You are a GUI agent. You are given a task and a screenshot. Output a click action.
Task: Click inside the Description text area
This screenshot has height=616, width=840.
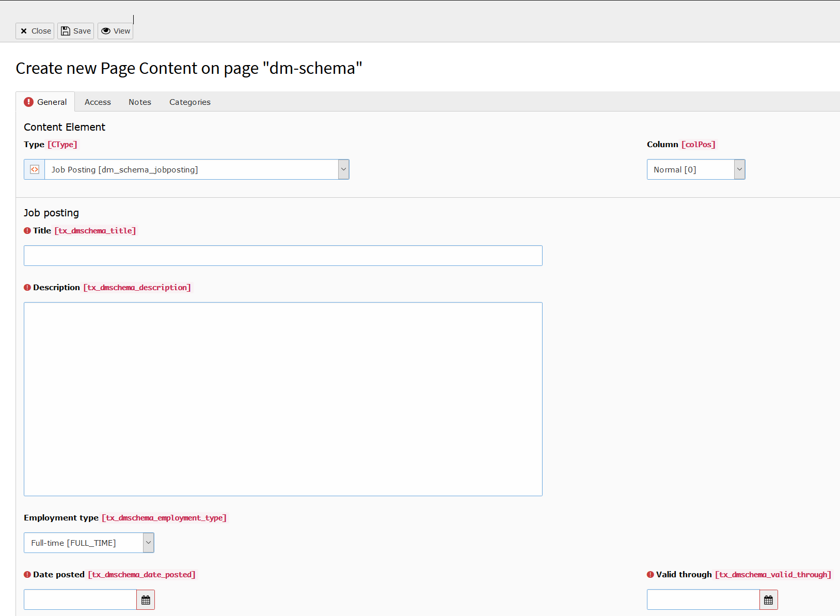tap(283, 399)
